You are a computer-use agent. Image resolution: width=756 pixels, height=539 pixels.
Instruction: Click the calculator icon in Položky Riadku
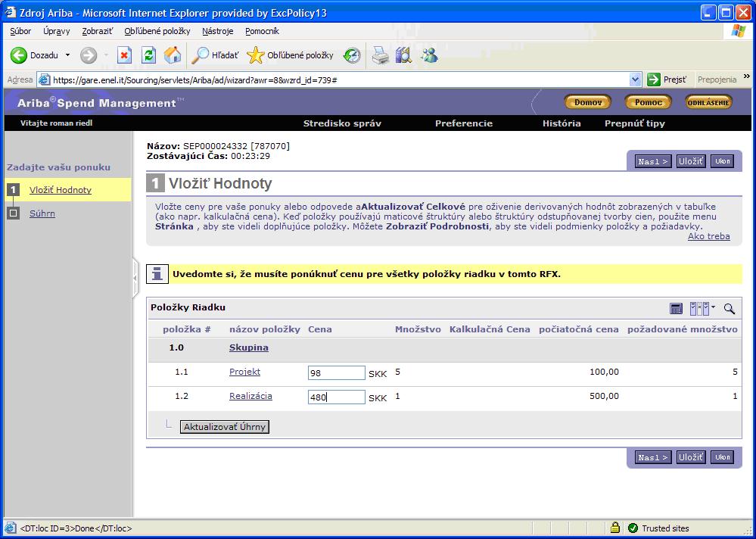(x=677, y=308)
